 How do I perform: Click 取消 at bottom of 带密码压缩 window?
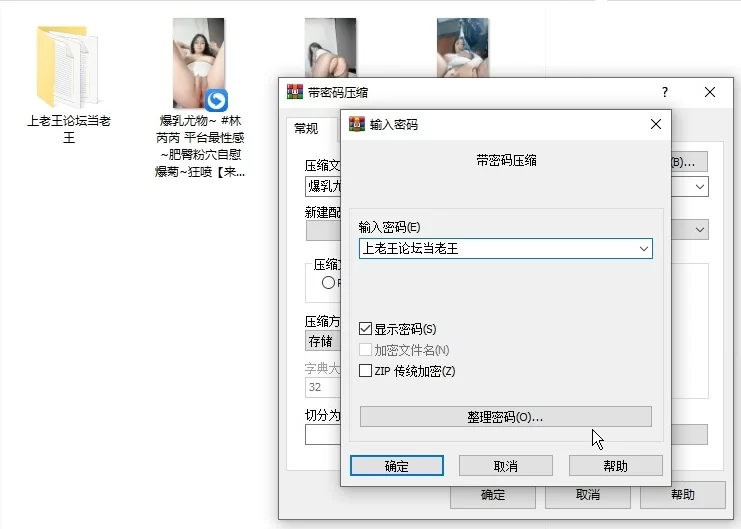[588, 495]
